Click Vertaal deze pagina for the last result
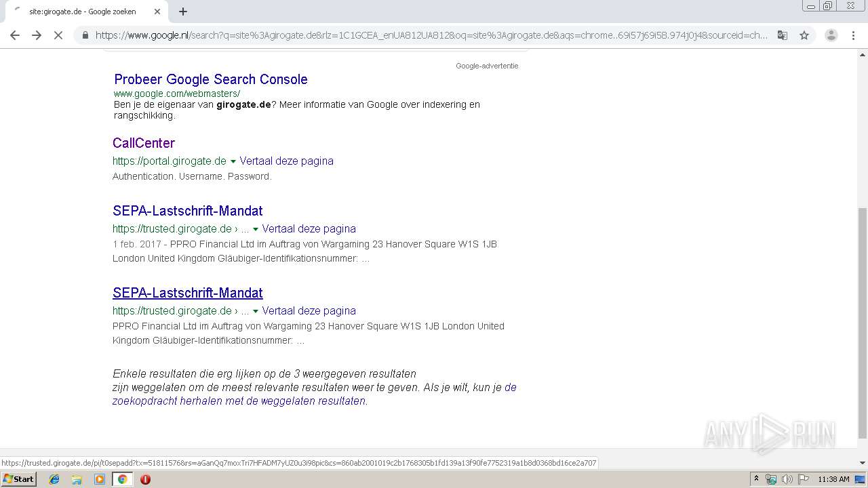The height and width of the screenshot is (488, 868). 309,311
